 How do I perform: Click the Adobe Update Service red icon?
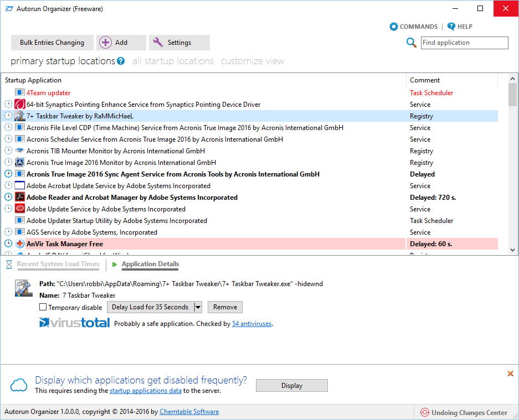[x=20, y=209]
